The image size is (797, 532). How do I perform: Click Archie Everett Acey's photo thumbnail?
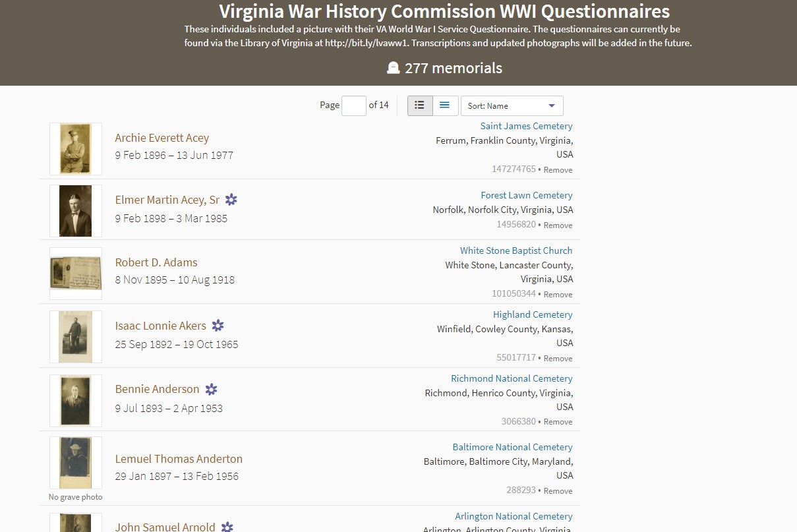click(x=75, y=148)
